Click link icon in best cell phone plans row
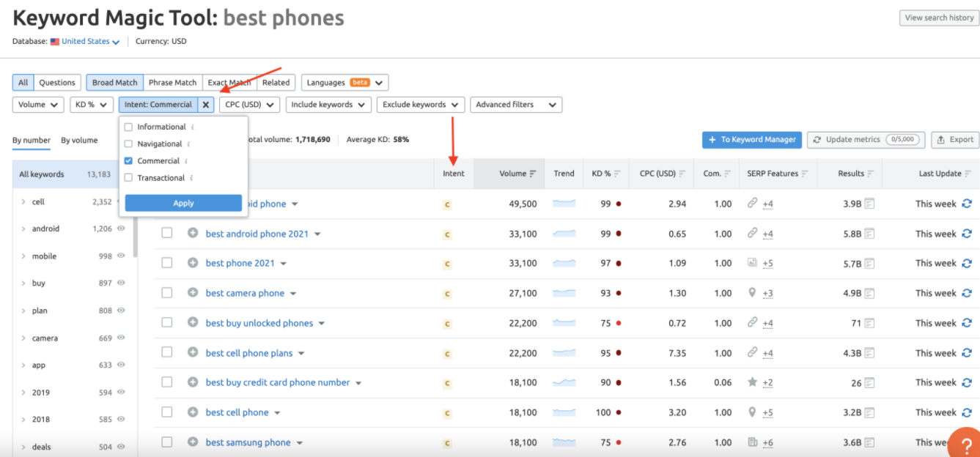This screenshot has width=980, height=457. tap(752, 352)
